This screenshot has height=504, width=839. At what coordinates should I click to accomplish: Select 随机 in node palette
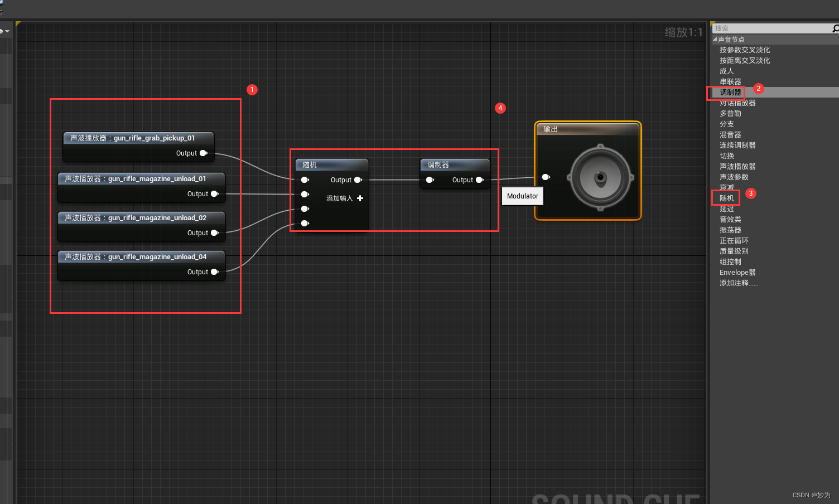(x=727, y=198)
